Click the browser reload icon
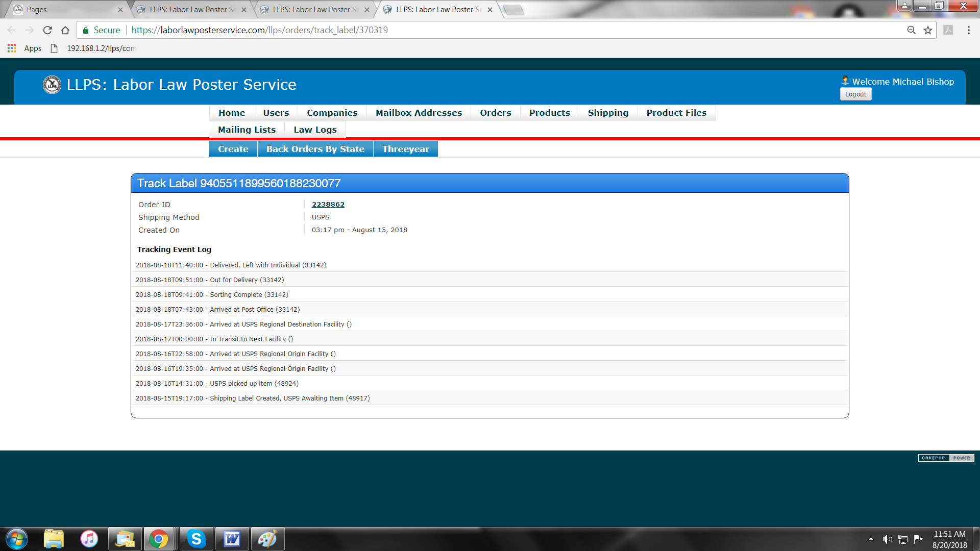Screen dimensions: 980x551 point(47,30)
